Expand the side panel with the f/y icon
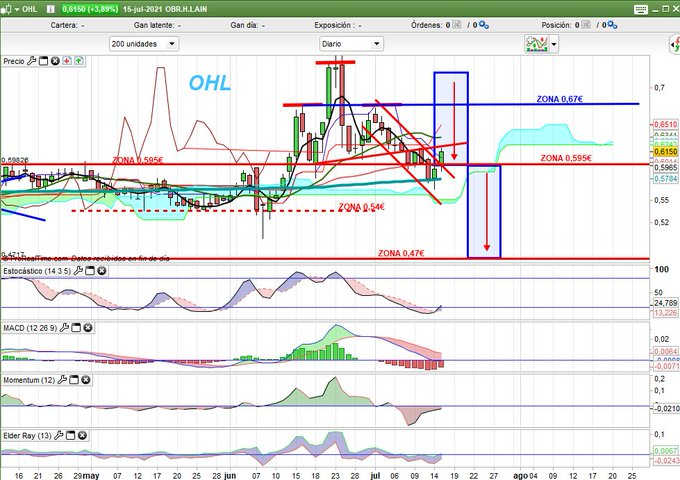 [675, 44]
